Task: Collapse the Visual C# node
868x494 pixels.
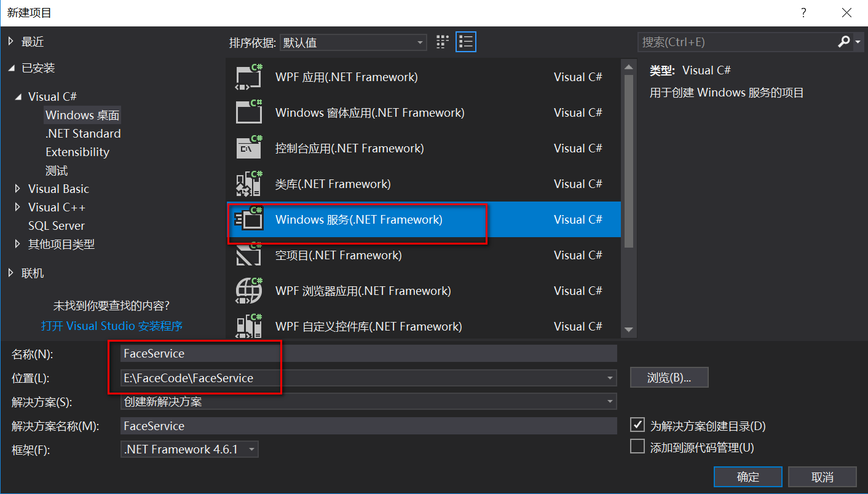Action: pos(17,97)
